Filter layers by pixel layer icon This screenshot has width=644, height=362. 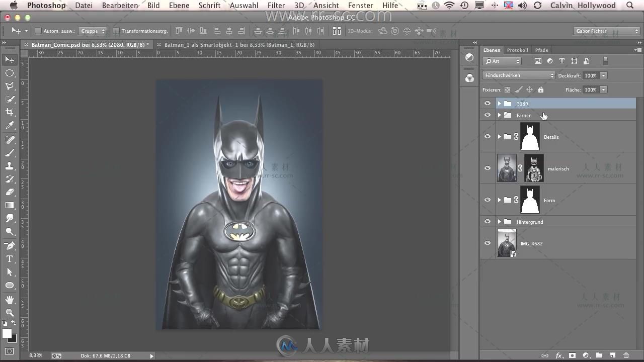[x=538, y=61]
